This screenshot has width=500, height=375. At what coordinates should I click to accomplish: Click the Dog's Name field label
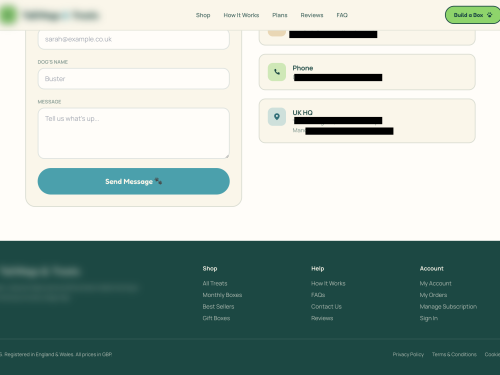click(53, 62)
